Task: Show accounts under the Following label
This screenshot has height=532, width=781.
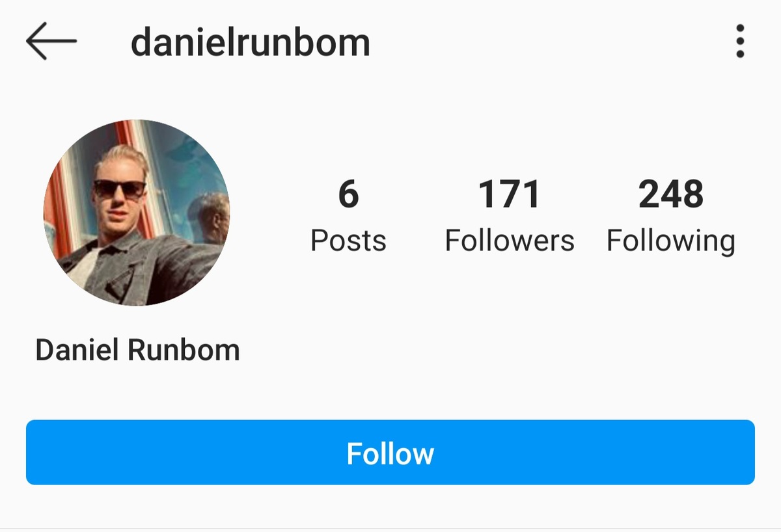Action: click(x=671, y=242)
